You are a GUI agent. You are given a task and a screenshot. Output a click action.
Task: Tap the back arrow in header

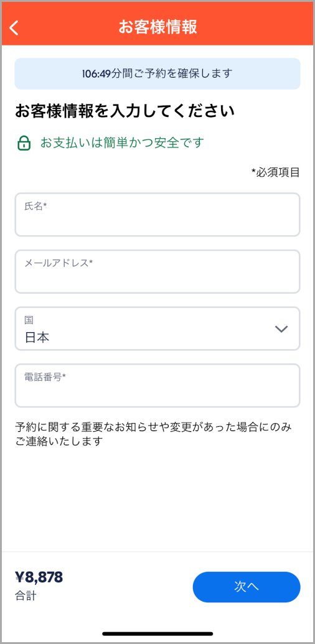[x=14, y=28]
